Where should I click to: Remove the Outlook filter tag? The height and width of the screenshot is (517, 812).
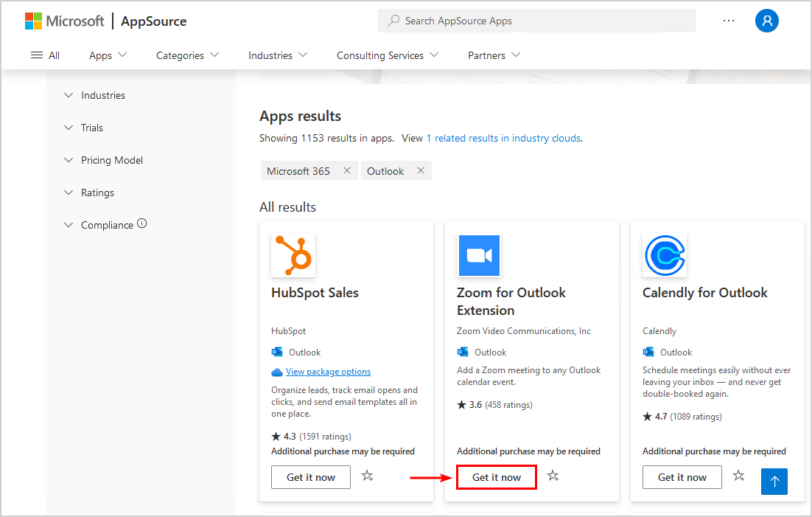tap(421, 170)
